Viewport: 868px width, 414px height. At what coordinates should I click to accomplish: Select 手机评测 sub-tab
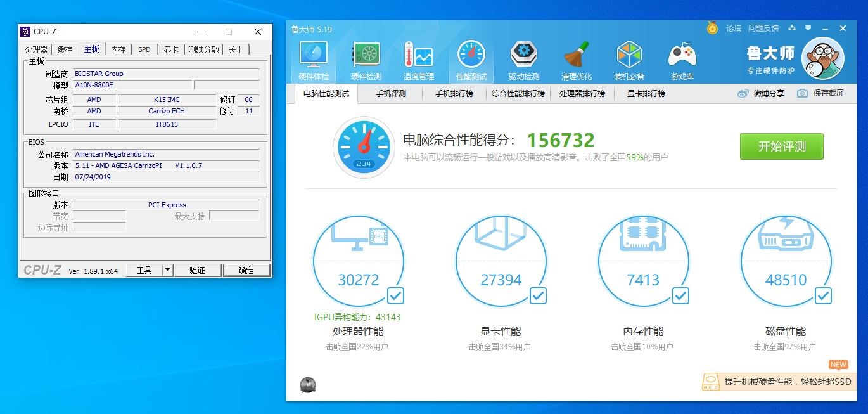(x=390, y=94)
